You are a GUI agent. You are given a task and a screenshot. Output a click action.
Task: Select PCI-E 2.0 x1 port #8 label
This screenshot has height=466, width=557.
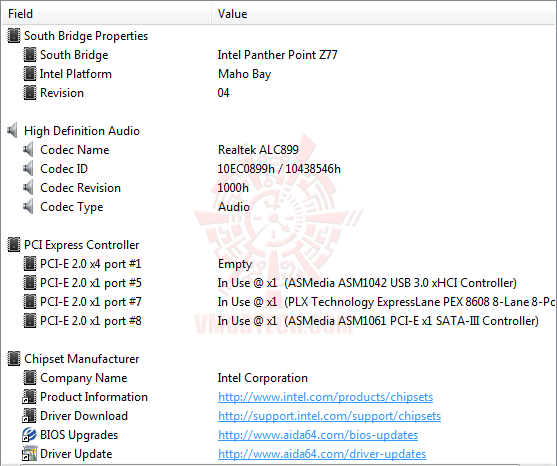(91, 321)
